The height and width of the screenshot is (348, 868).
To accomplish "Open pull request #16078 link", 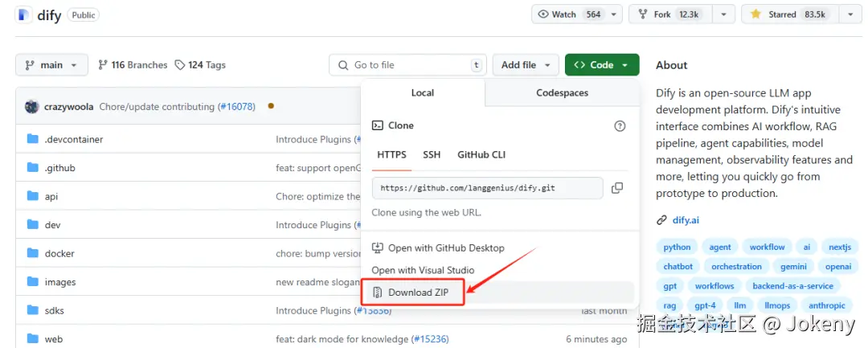I will pos(237,106).
